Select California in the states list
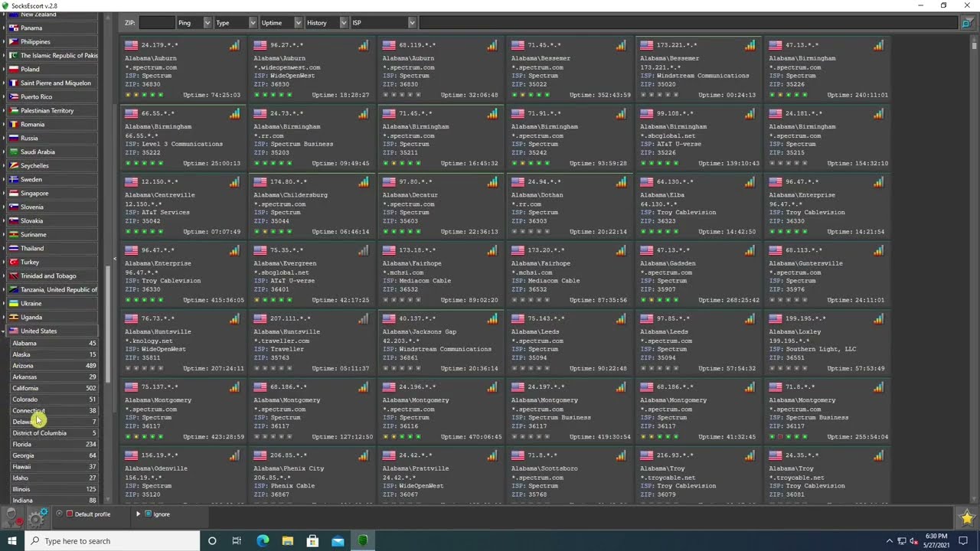 coord(54,388)
